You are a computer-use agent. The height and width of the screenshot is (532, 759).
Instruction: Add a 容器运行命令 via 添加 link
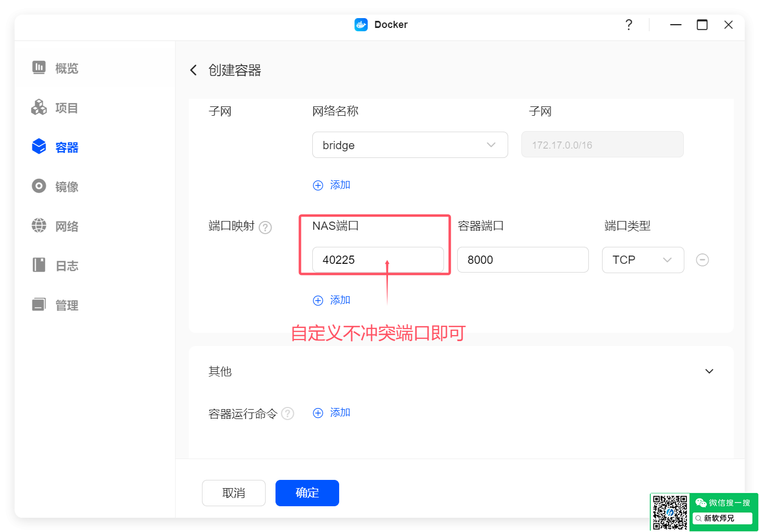(x=332, y=413)
